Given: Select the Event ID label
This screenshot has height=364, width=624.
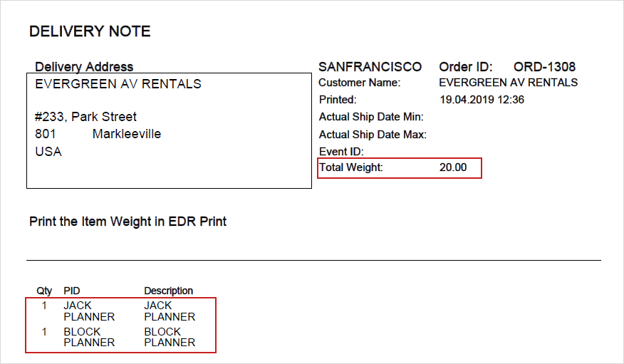Looking at the screenshot, I should click(341, 152).
